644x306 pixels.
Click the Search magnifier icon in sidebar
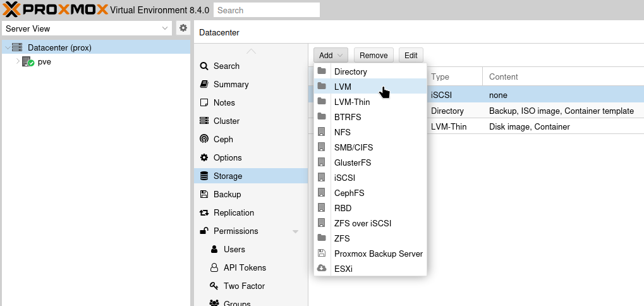(204, 66)
